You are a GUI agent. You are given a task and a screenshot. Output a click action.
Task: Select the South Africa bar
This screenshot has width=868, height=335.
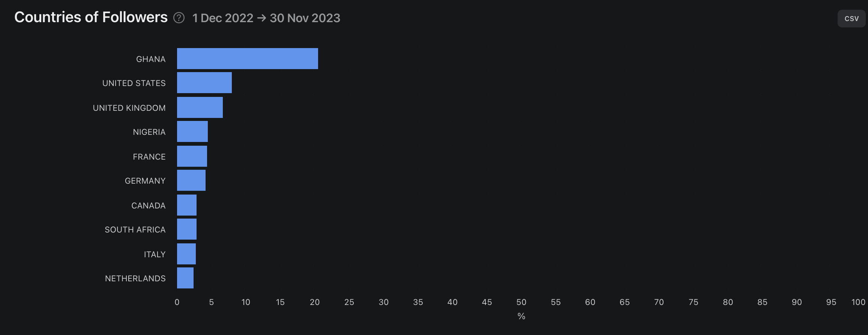click(x=186, y=229)
